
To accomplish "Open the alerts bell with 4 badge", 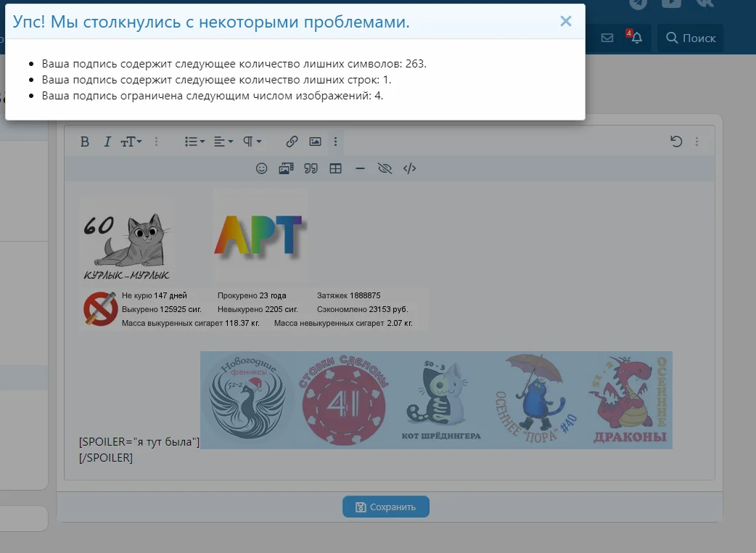I will tap(635, 37).
